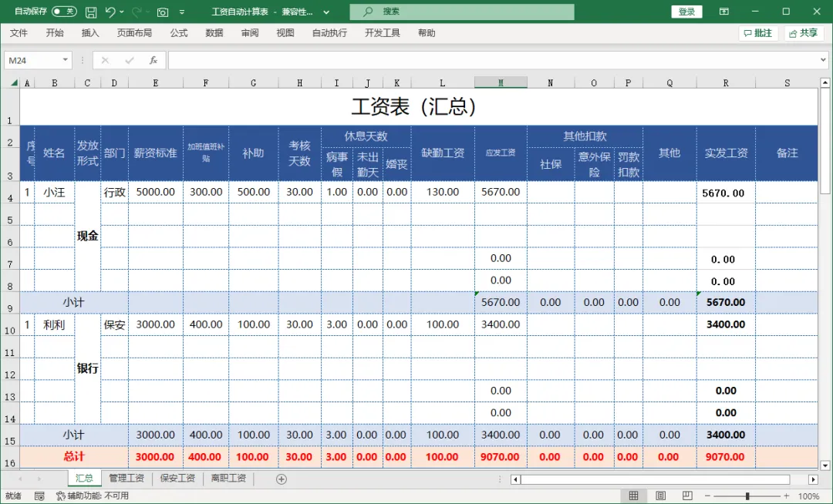
Task: Select the 银行 payment type cell
Action: (x=88, y=368)
